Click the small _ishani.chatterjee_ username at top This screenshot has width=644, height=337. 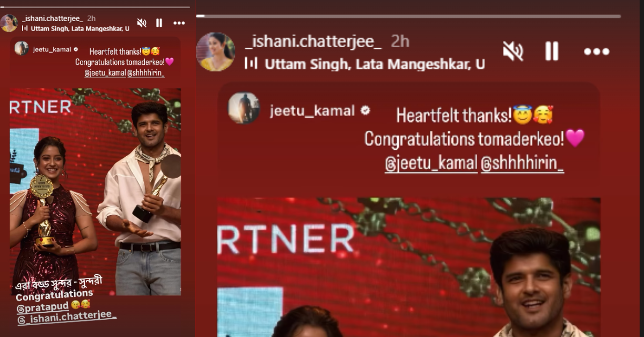click(x=53, y=18)
